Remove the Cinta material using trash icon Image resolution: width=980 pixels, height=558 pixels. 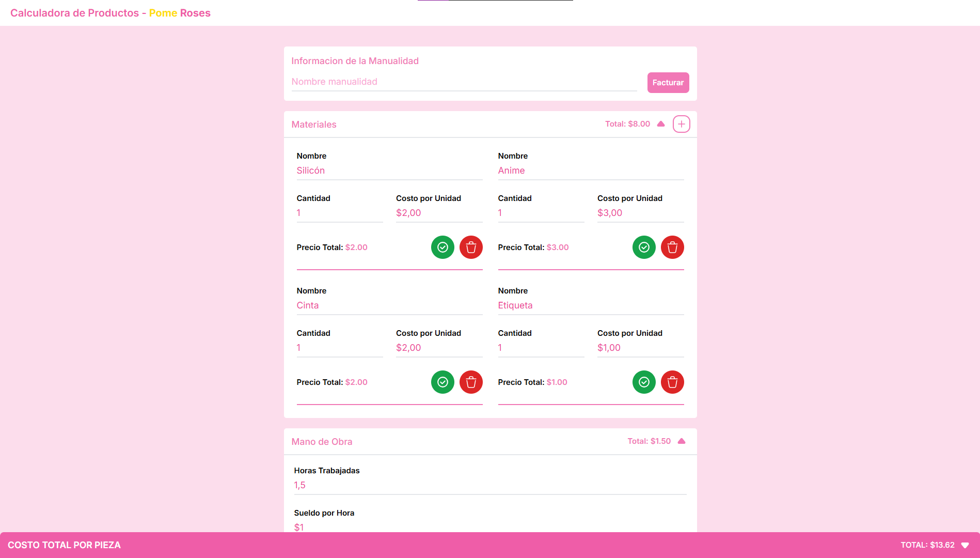click(471, 382)
